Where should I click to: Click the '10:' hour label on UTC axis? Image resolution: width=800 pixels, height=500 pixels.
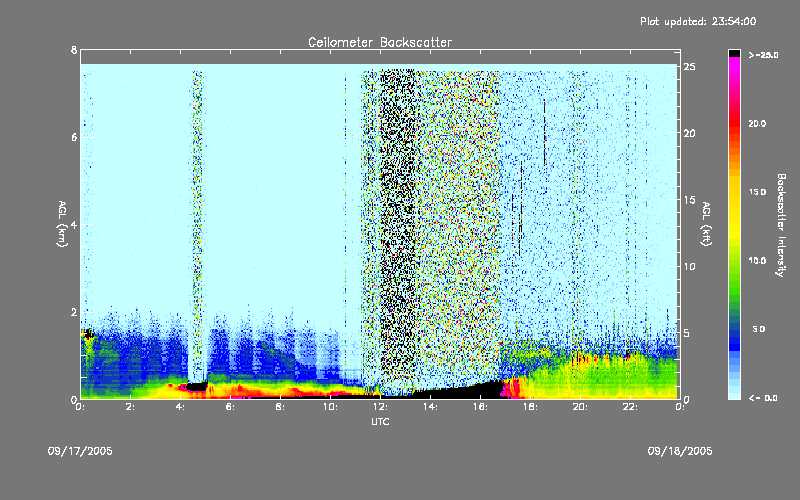pyautogui.click(x=331, y=407)
